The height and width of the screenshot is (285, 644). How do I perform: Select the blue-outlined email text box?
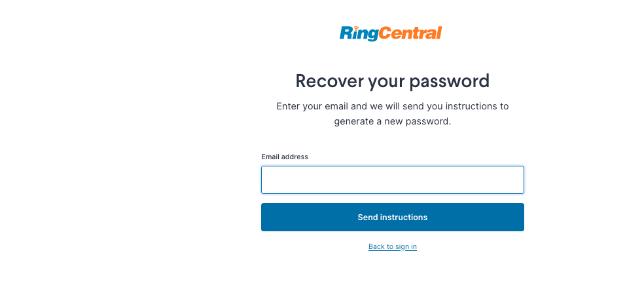tap(393, 180)
